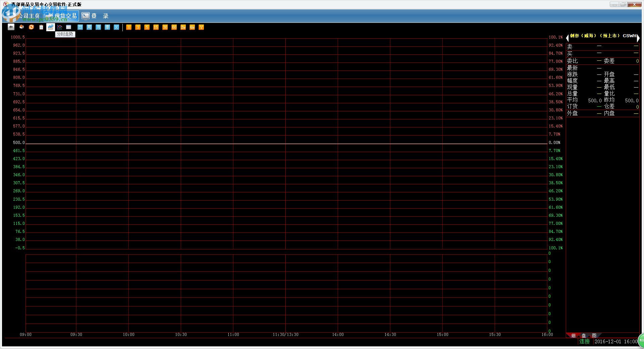The width and height of the screenshot is (644, 349).
Task: Select the 15-minute chart button
Action: (156, 27)
